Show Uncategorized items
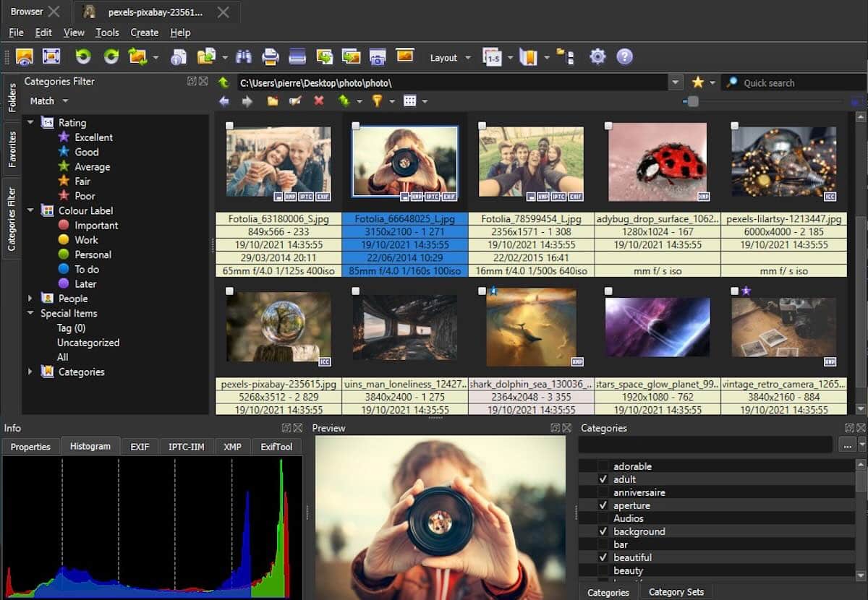This screenshot has height=600, width=868. pos(88,343)
